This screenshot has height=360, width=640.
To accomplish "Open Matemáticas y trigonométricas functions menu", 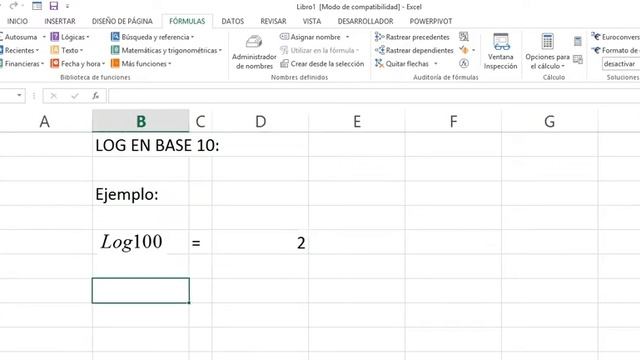I will click(x=166, y=50).
